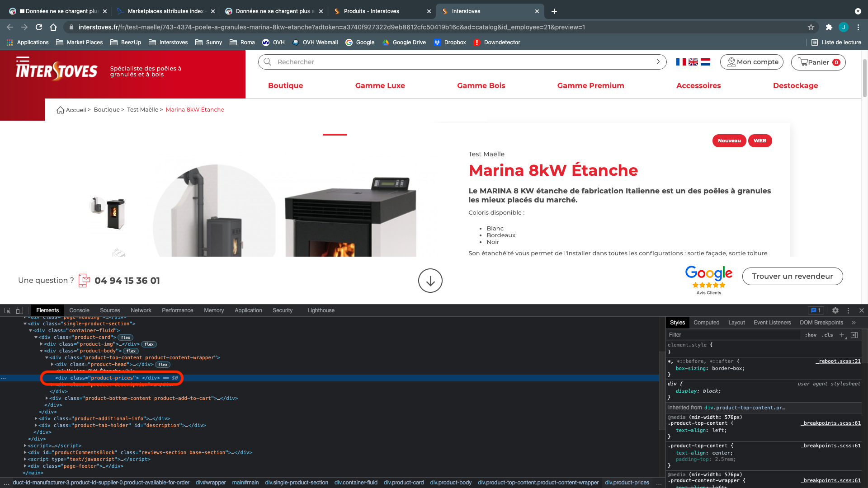Image resolution: width=868 pixels, height=488 pixels.
Task: Open _reboot.scss:21 source link
Action: tap(838, 361)
